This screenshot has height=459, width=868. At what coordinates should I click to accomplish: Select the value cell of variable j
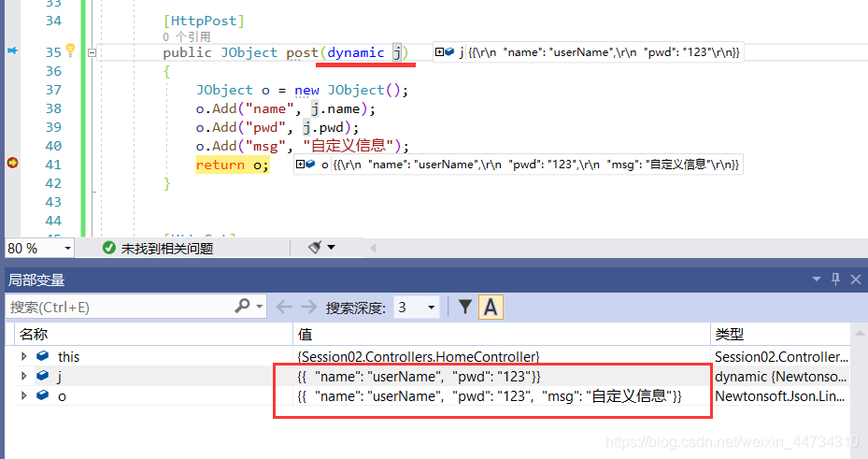tap(502, 377)
